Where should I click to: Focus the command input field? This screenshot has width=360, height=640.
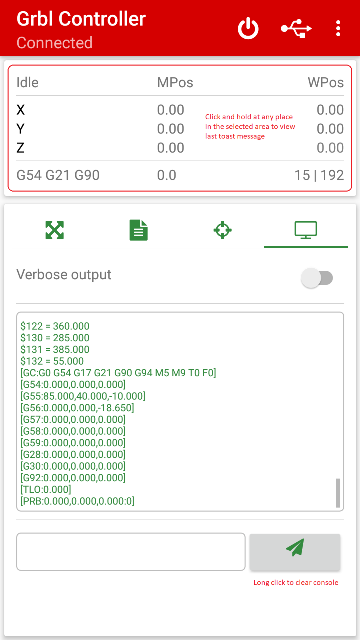point(131,551)
